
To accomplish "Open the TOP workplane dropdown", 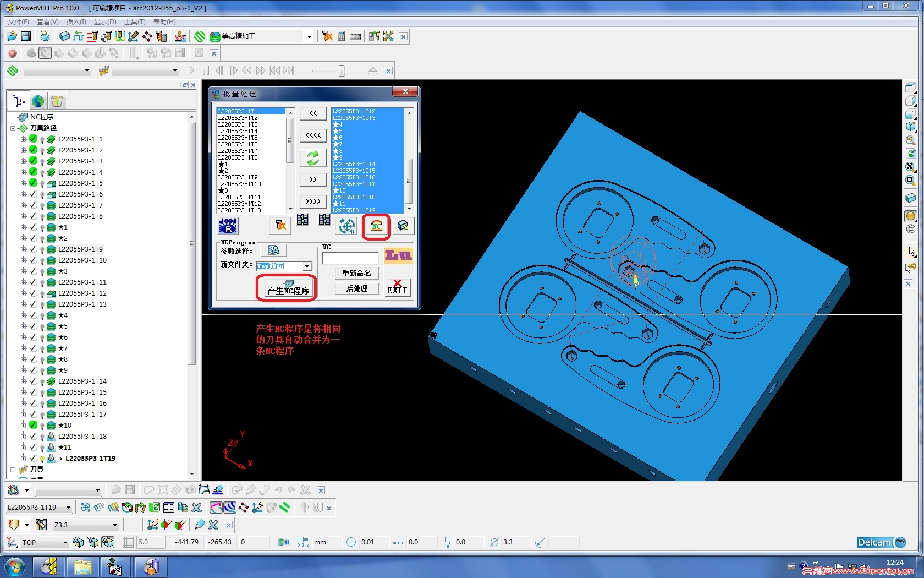I will (x=65, y=542).
